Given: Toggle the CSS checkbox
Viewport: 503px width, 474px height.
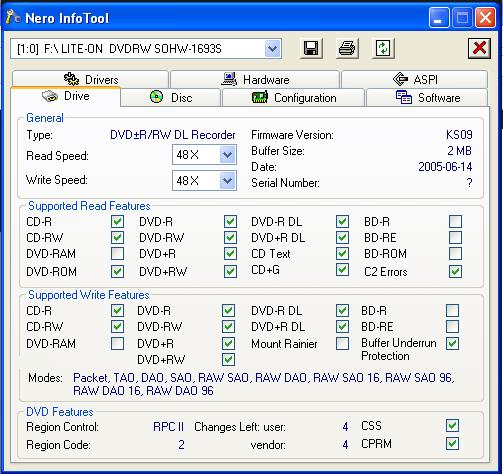Looking at the screenshot, I should click(452, 426).
